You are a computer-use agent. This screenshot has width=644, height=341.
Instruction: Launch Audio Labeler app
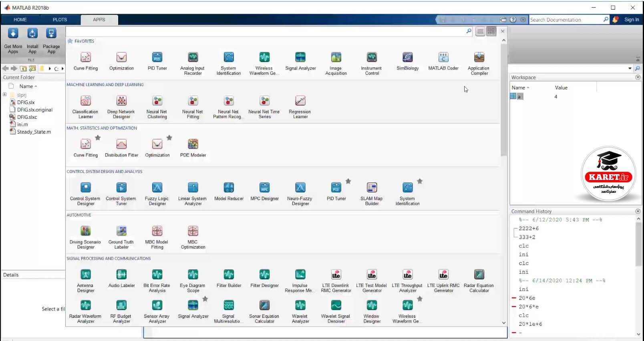(x=121, y=278)
